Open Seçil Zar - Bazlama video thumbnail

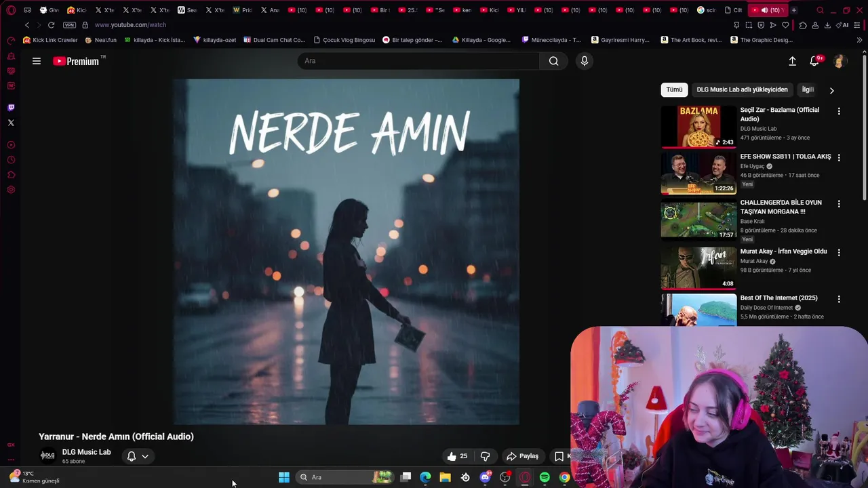(698, 126)
